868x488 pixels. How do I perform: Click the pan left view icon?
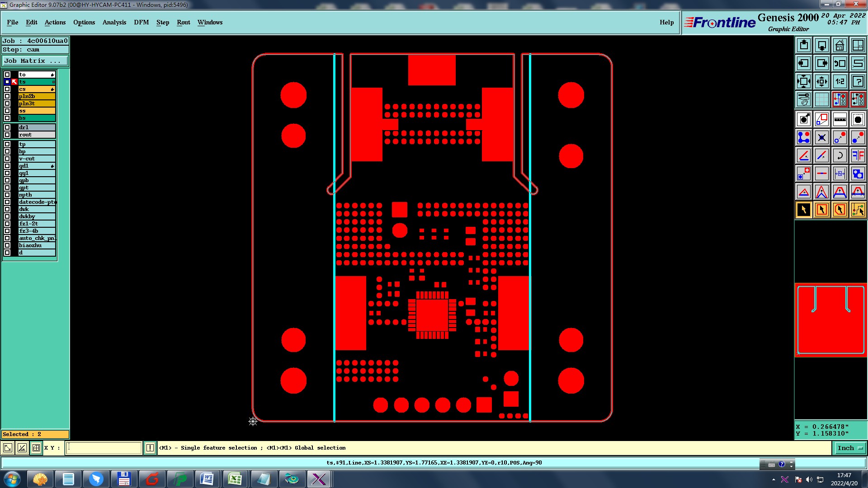tap(803, 63)
